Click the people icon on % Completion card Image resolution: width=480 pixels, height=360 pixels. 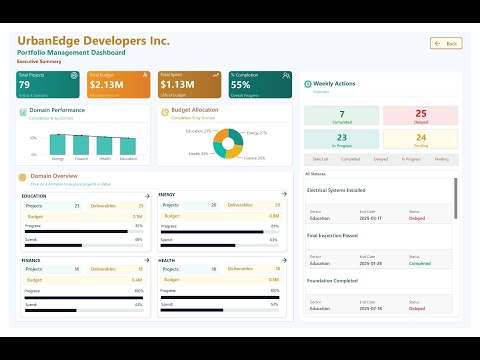pyautogui.click(x=286, y=75)
